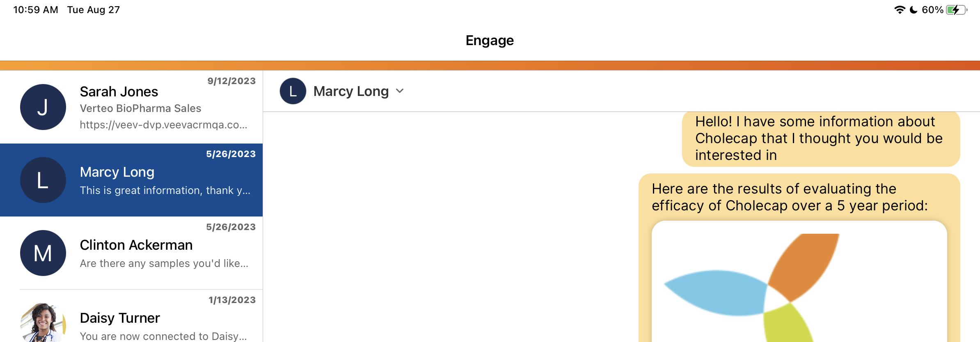Tap the battery charging icon
This screenshot has width=980, height=342.
tap(957, 10)
